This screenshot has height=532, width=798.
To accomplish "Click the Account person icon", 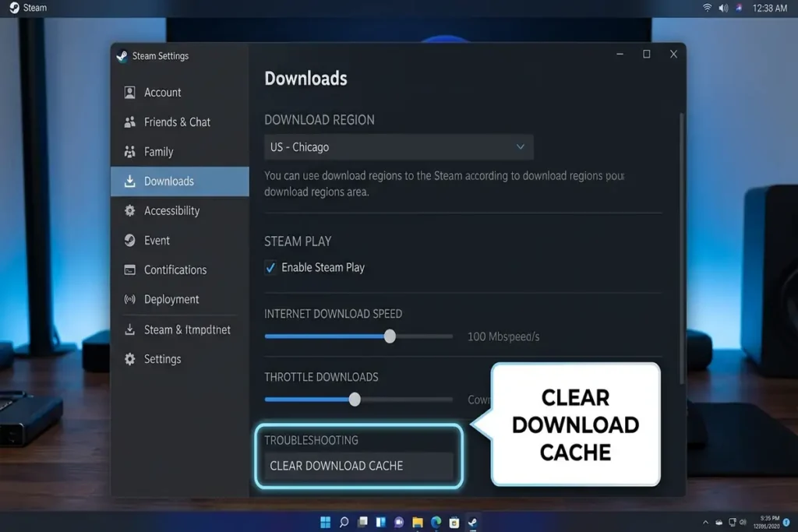I will 130,92.
